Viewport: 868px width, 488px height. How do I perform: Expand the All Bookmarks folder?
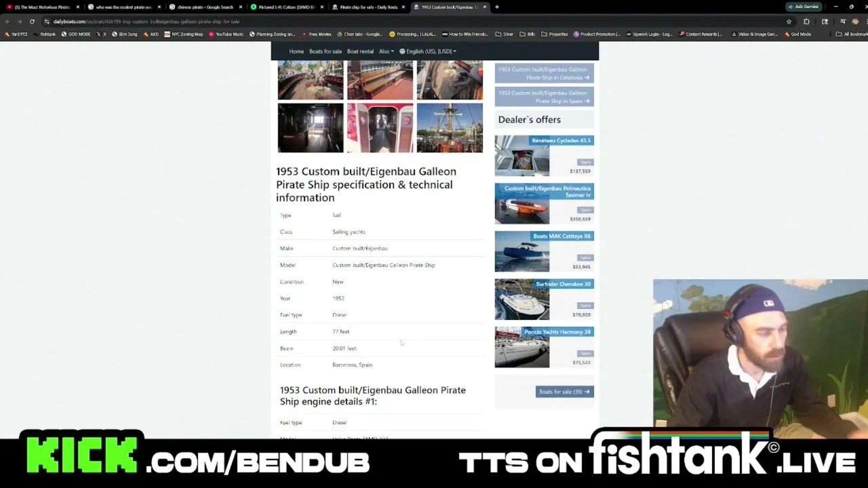tap(851, 34)
